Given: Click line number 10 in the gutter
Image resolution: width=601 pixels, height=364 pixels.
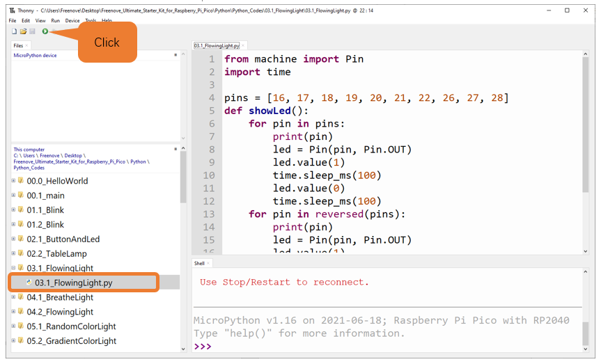Looking at the screenshot, I should click(x=209, y=175).
